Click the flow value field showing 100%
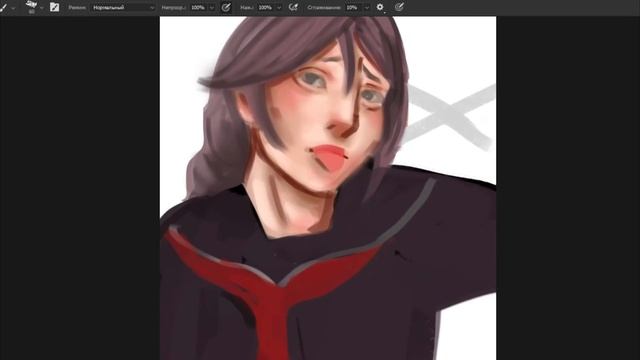 [x=266, y=7]
